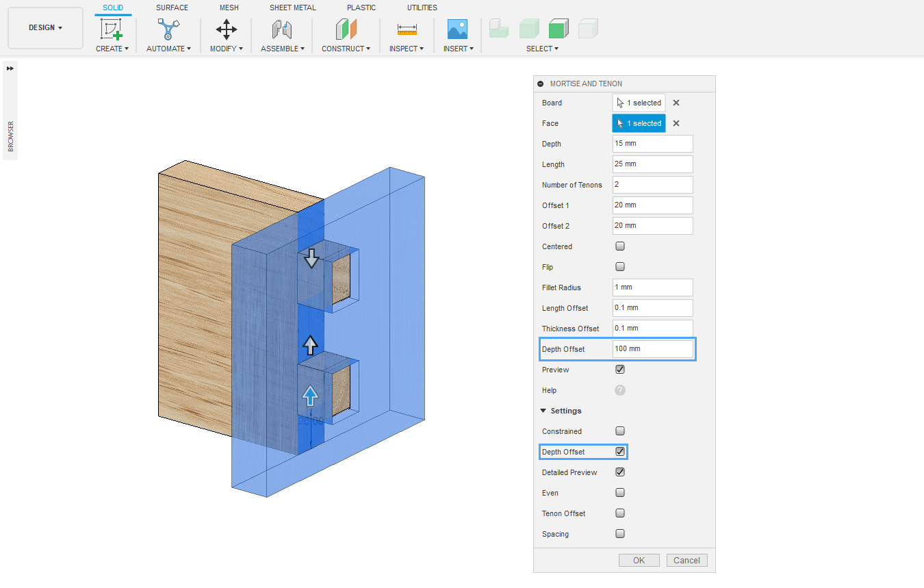Viewport: 924px width, 588px height.
Task: Click the Assemble joint icon
Action: point(282,29)
